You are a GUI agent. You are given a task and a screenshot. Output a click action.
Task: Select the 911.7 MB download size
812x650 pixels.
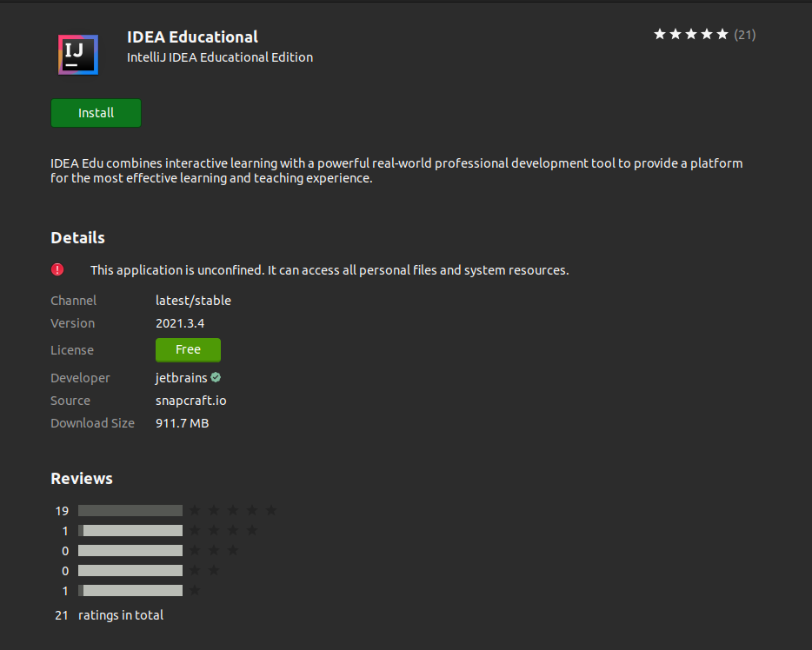click(x=182, y=423)
